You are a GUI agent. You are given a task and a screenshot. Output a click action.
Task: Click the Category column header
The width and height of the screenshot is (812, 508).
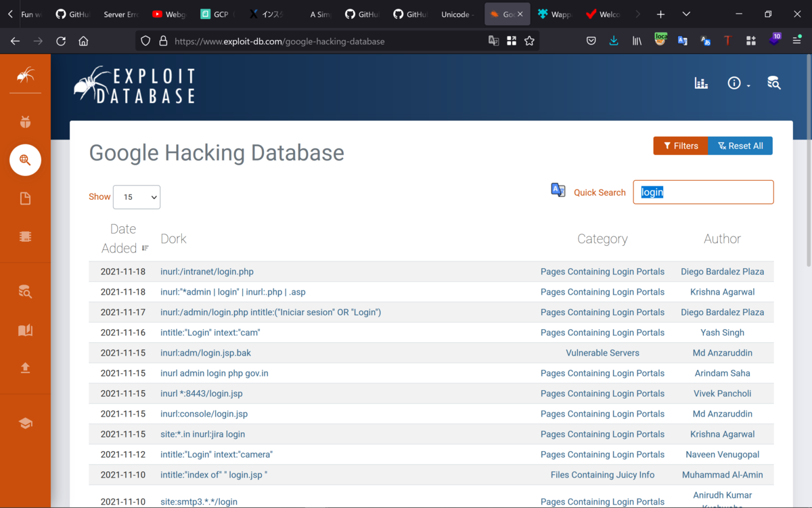(x=602, y=238)
